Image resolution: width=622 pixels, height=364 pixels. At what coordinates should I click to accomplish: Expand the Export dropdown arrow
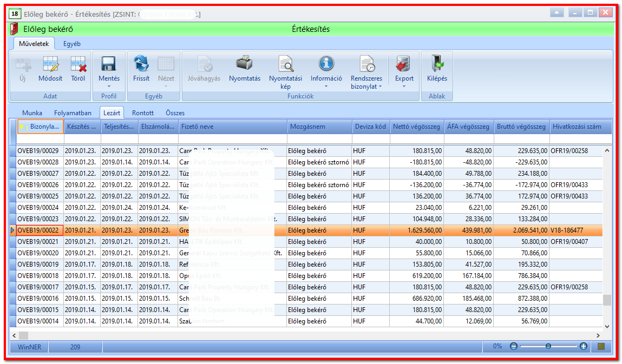point(404,87)
